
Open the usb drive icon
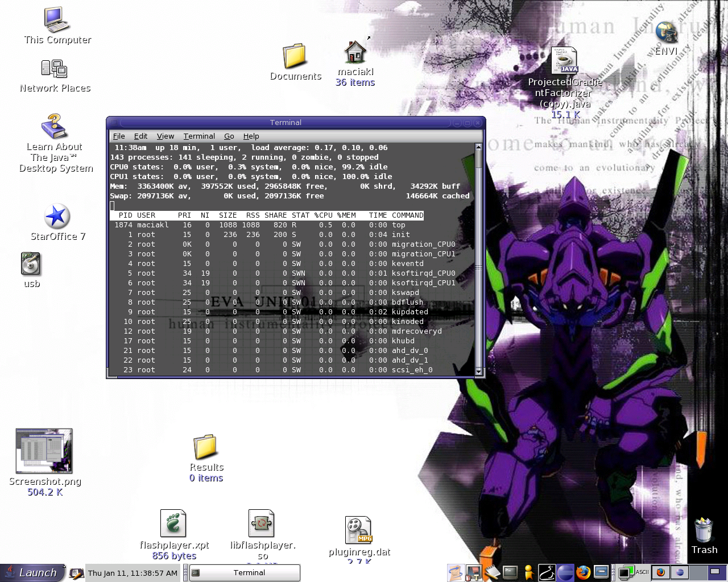coord(31,264)
